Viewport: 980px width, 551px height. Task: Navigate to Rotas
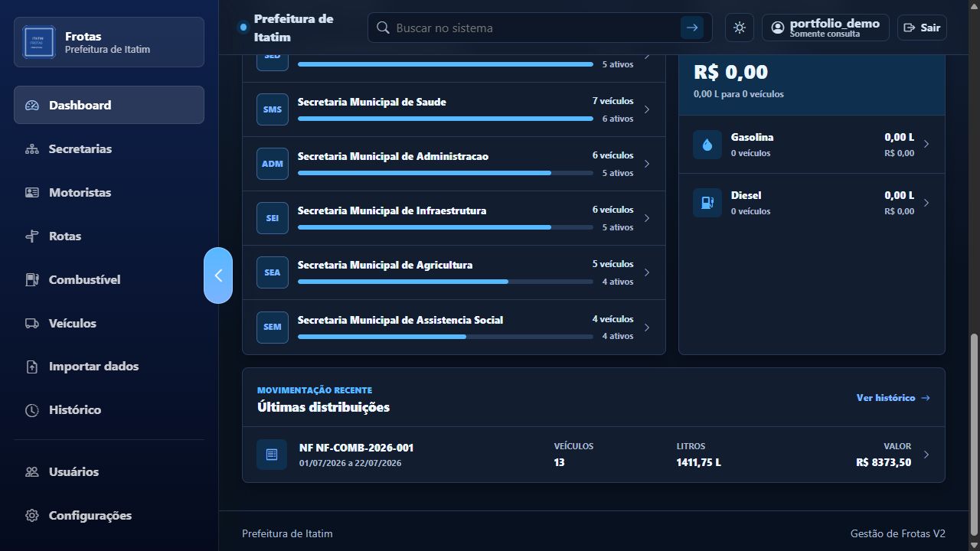(109, 236)
